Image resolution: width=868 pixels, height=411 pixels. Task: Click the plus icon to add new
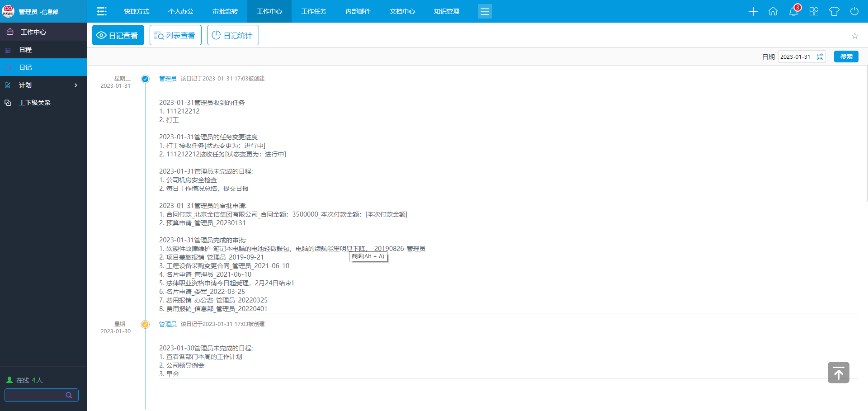tap(753, 11)
